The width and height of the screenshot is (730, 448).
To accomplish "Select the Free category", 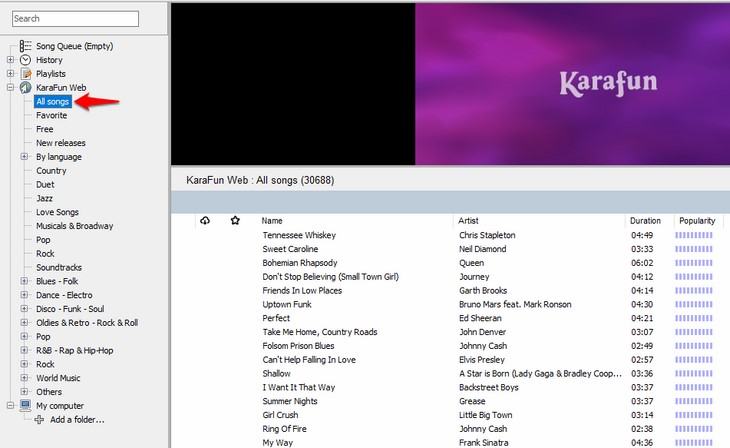I will 45,129.
